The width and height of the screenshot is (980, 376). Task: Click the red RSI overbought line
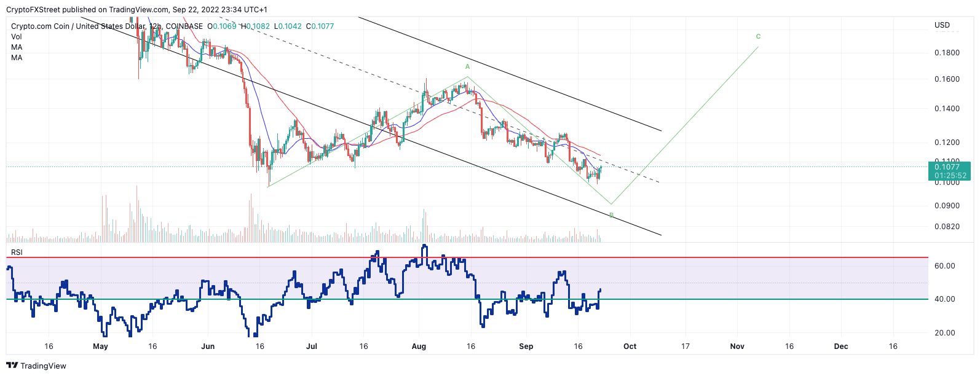pyautogui.click(x=467, y=257)
